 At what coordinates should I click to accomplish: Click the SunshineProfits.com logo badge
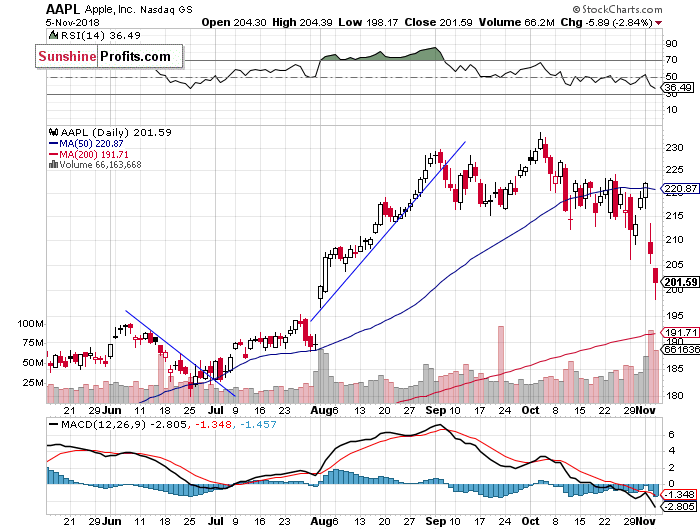[109, 56]
